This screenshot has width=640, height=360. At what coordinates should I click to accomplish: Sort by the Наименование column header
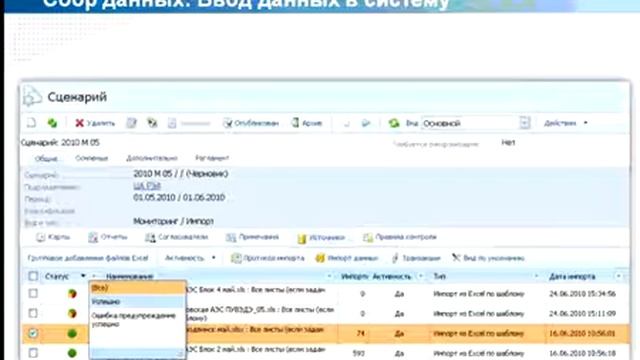pyautogui.click(x=129, y=276)
